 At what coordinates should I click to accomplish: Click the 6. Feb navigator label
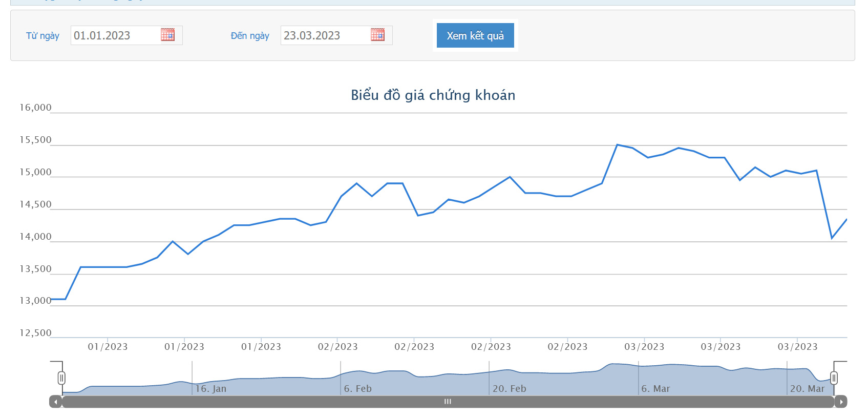[358, 389]
